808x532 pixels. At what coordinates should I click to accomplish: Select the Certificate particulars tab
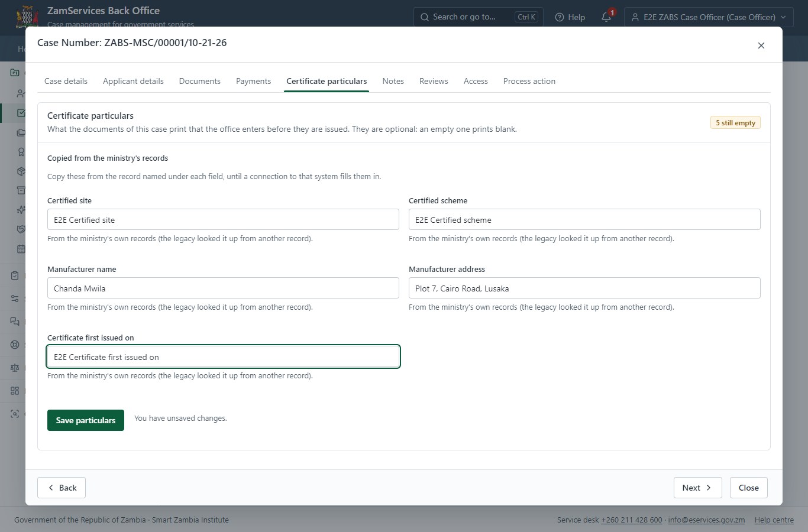click(x=327, y=81)
